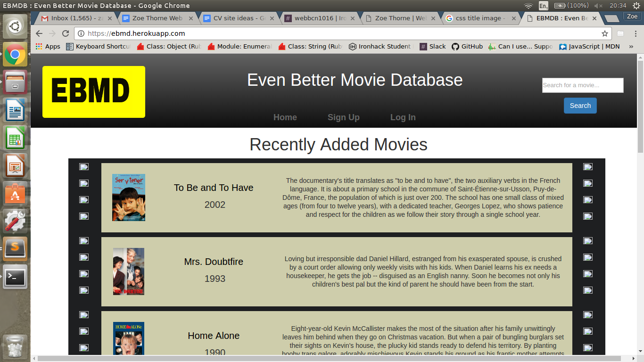The image size is (644, 362).
Task: Click the 'To Be and To Have' title
Action: pyautogui.click(x=214, y=188)
